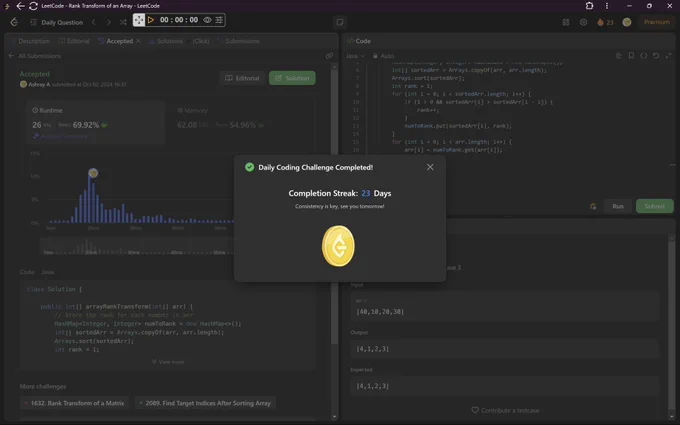Expand editor with fullscreen icon
Viewport: 680px width, 425px height.
coord(668,56)
